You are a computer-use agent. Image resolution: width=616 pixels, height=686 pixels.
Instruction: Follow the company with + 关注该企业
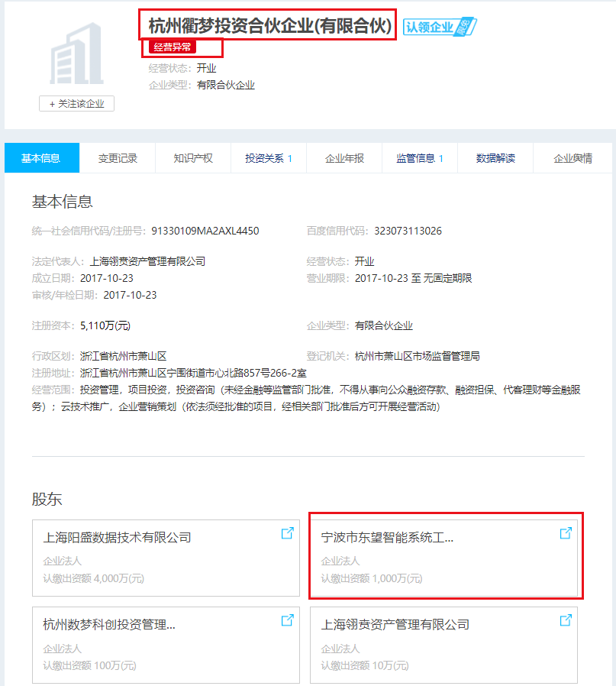(x=76, y=104)
